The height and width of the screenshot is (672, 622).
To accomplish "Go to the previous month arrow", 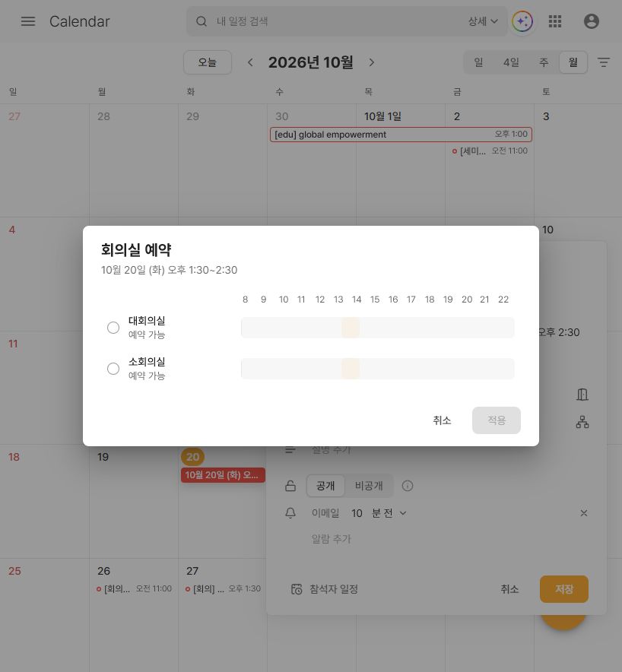I will pos(250,62).
